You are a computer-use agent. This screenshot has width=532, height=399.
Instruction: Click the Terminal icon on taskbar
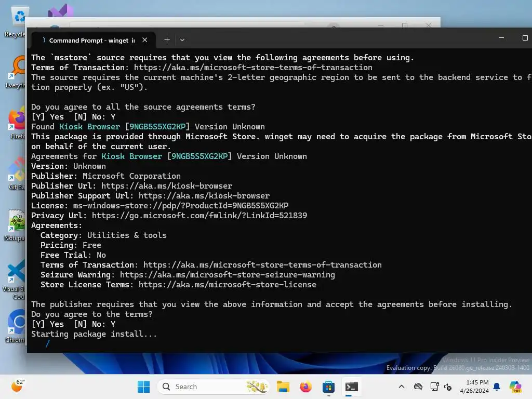click(x=351, y=387)
